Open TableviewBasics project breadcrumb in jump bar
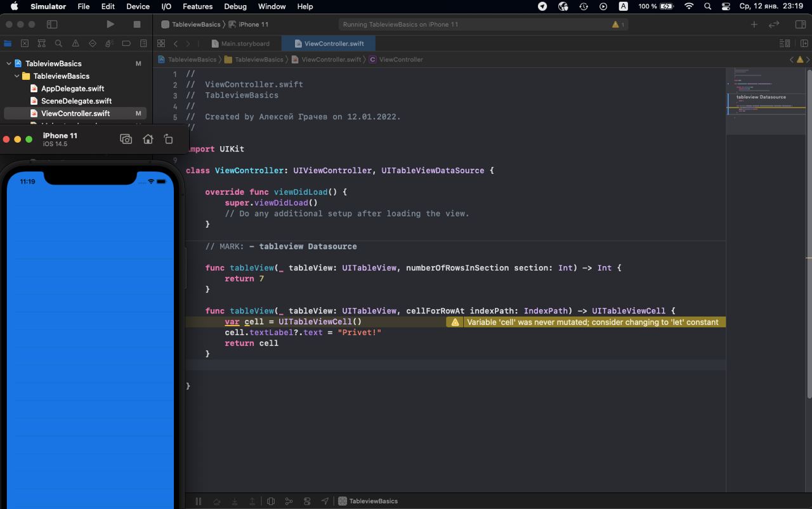 click(187, 59)
